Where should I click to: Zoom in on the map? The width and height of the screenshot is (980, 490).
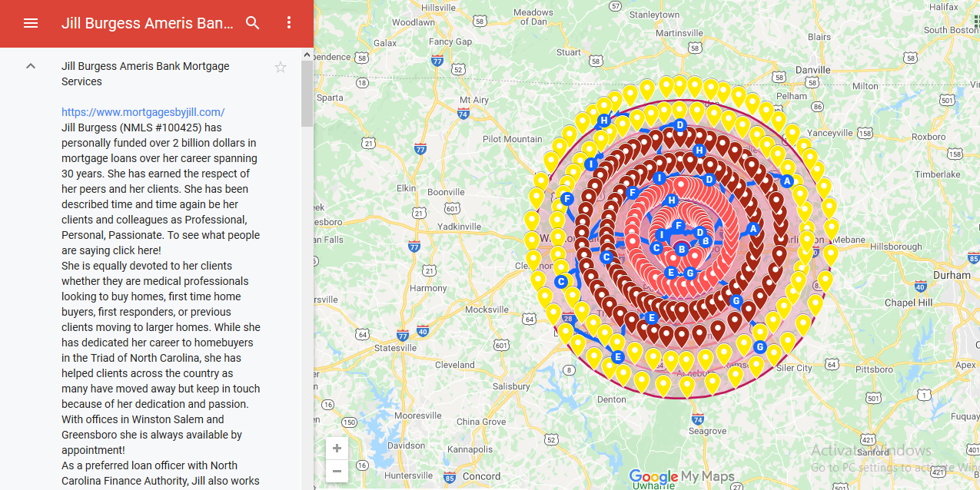(336, 447)
